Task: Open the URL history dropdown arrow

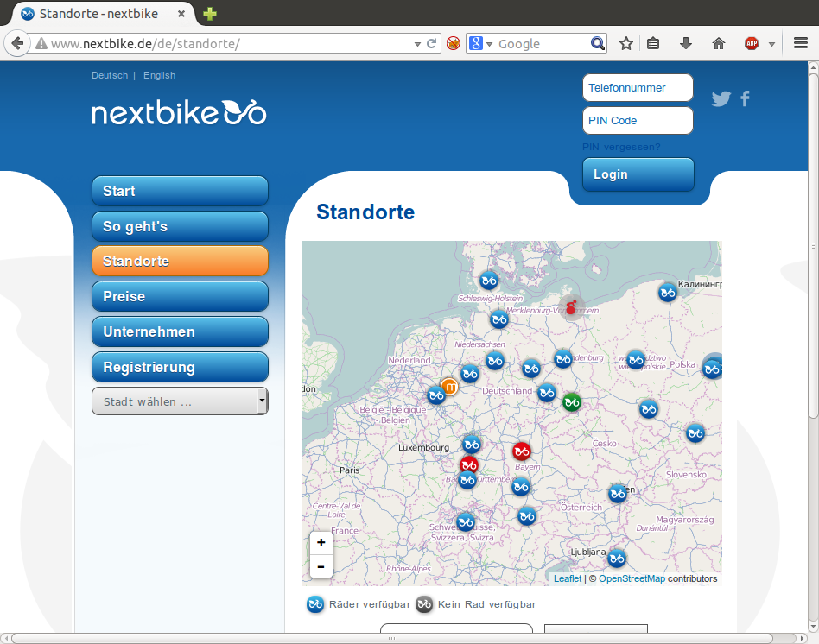Action: pyautogui.click(x=417, y=44)
